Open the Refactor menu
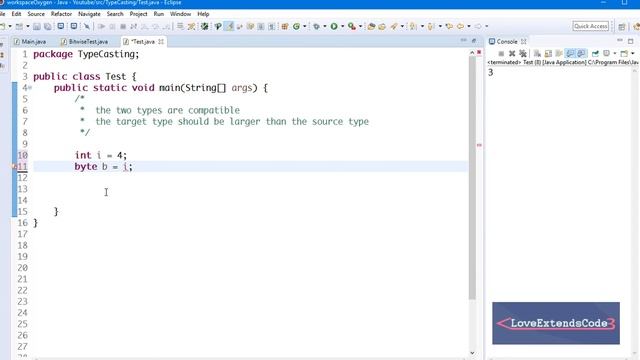 click(61, 14)
